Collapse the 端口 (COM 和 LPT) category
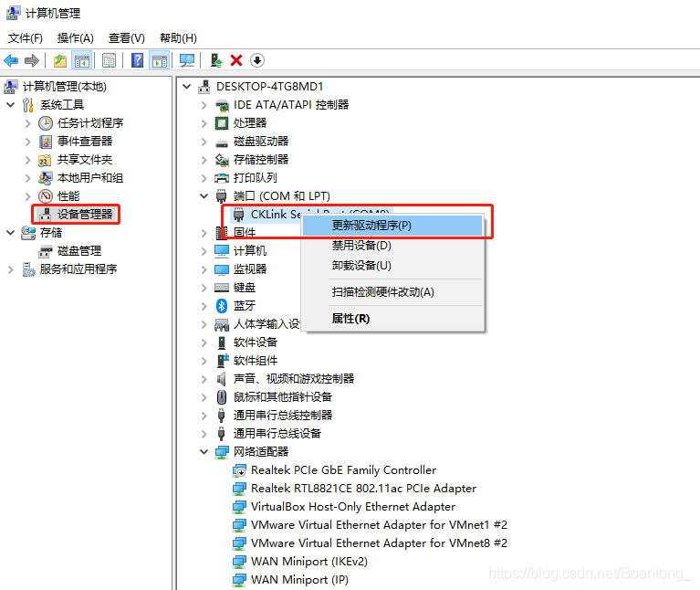Screen dimensions: 700x590 (x=204, y=196)
